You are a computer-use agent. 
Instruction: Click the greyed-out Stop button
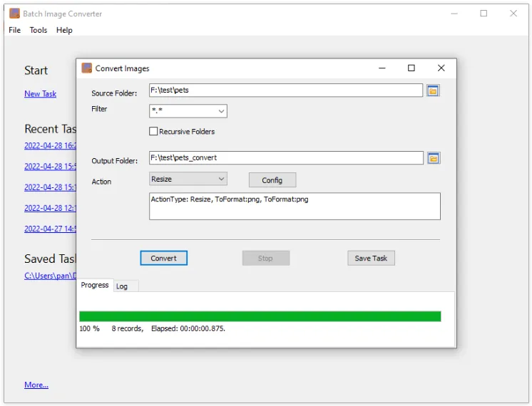[x=266, y=259]
